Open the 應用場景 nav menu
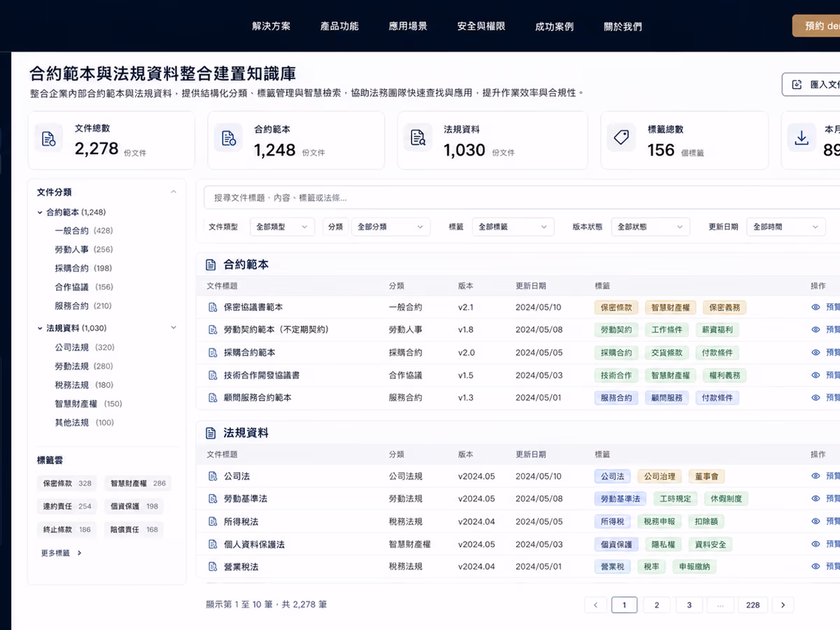The image size is (840, 630). point(408,26)
